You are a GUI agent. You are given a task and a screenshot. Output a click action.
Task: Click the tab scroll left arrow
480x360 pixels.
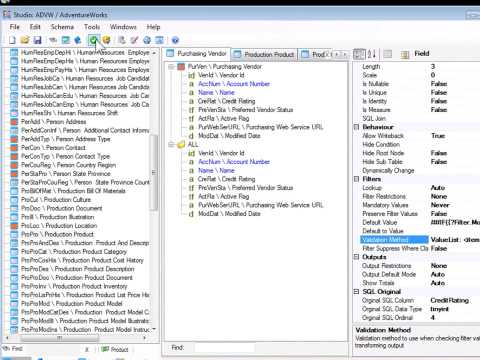point(337,54)
